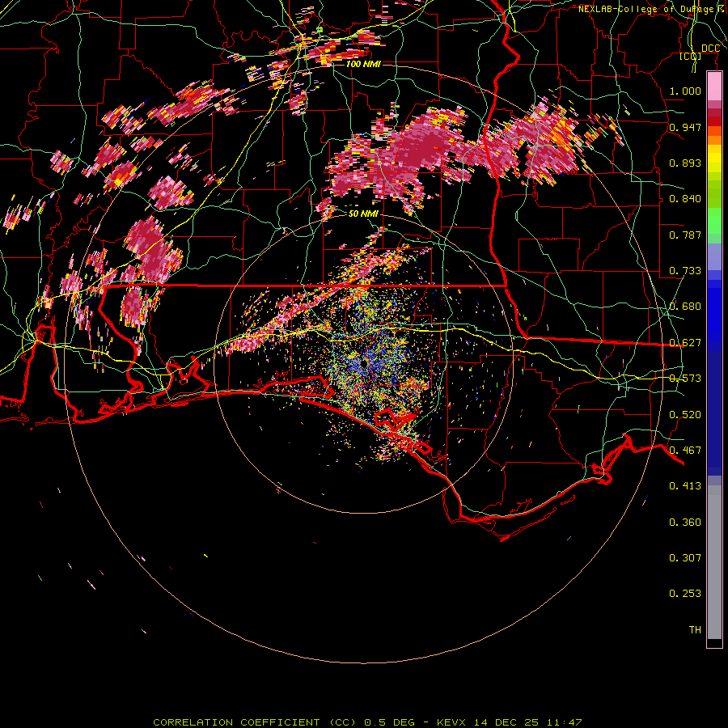The height and width of the screenshot is (728, 728).
Task: Click the 0.627 legend value
Action: tap(685, 343)
